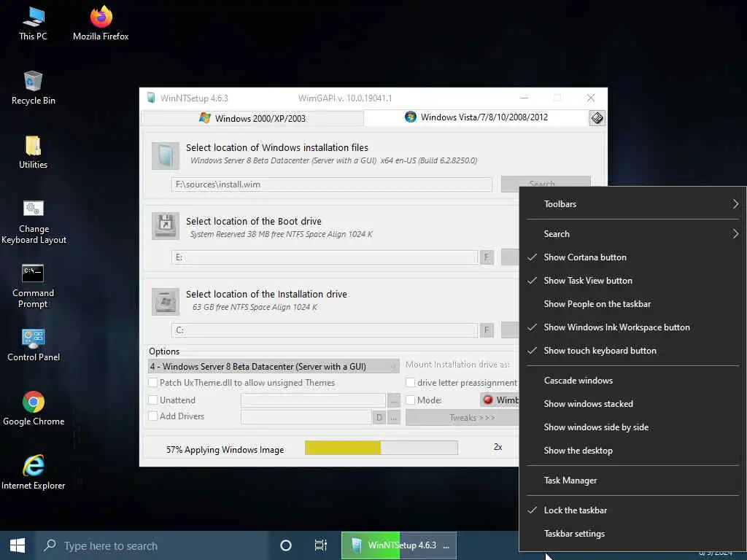The height and width of the screenshot is (560, 747).
Task: Choose Cascade windows
Action: click(x=632, y=381)
